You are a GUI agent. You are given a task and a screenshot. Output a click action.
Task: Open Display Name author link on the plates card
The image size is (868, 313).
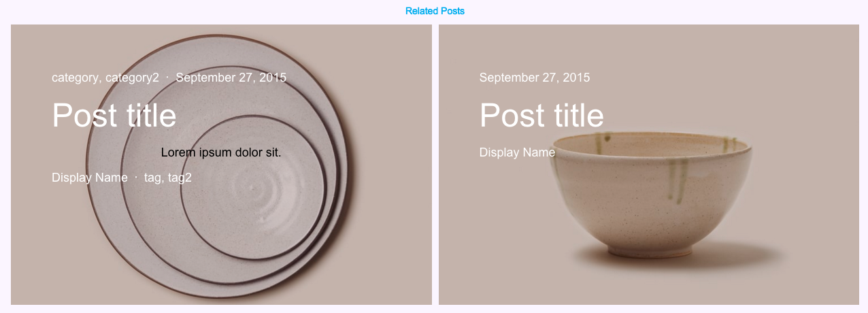[x=90, y=178]
